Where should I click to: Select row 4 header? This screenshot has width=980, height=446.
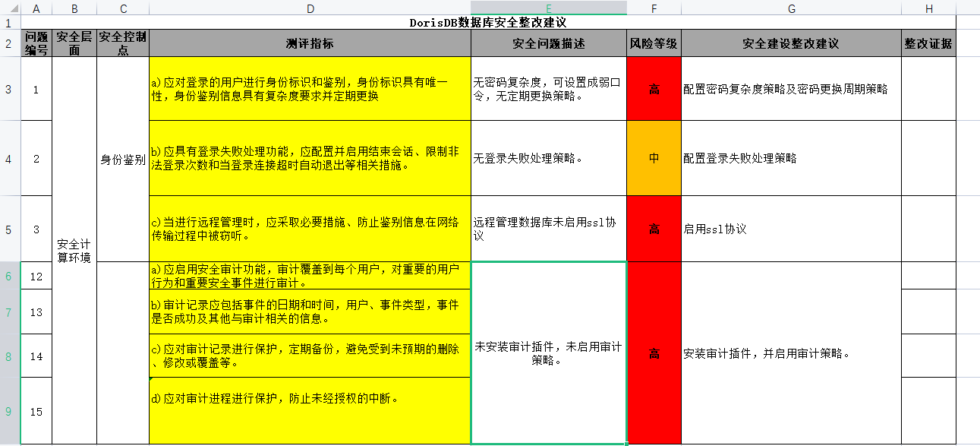point(9,159)
